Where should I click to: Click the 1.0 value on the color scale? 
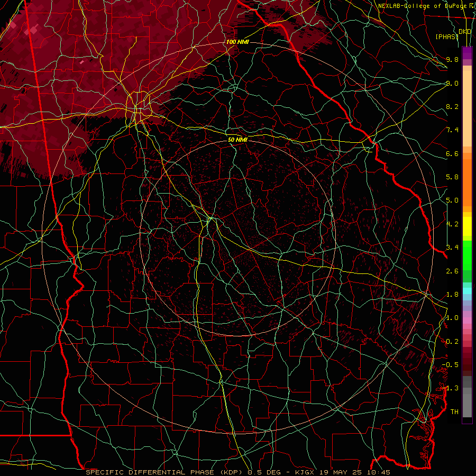pyautogui.click(x=452, y=318)
